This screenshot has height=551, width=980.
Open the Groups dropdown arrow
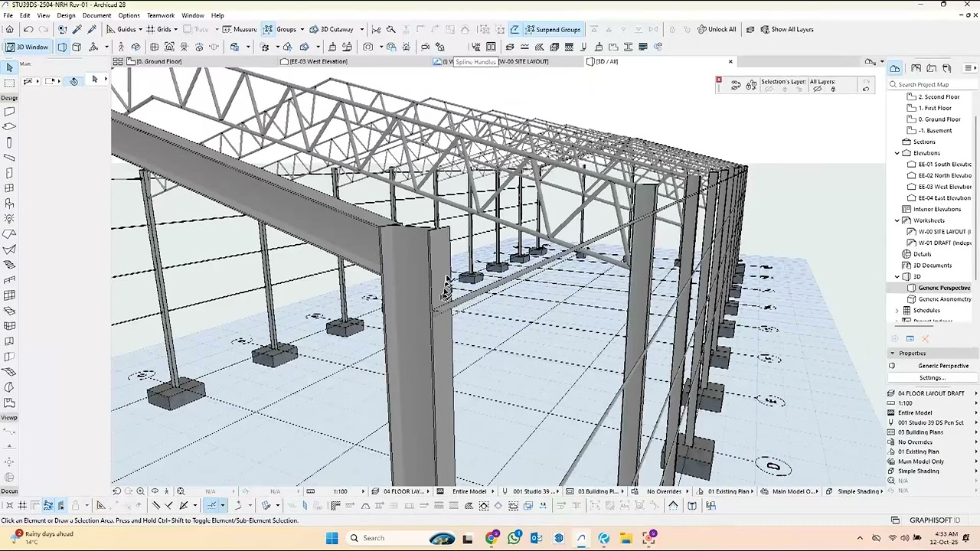[302, 29]
